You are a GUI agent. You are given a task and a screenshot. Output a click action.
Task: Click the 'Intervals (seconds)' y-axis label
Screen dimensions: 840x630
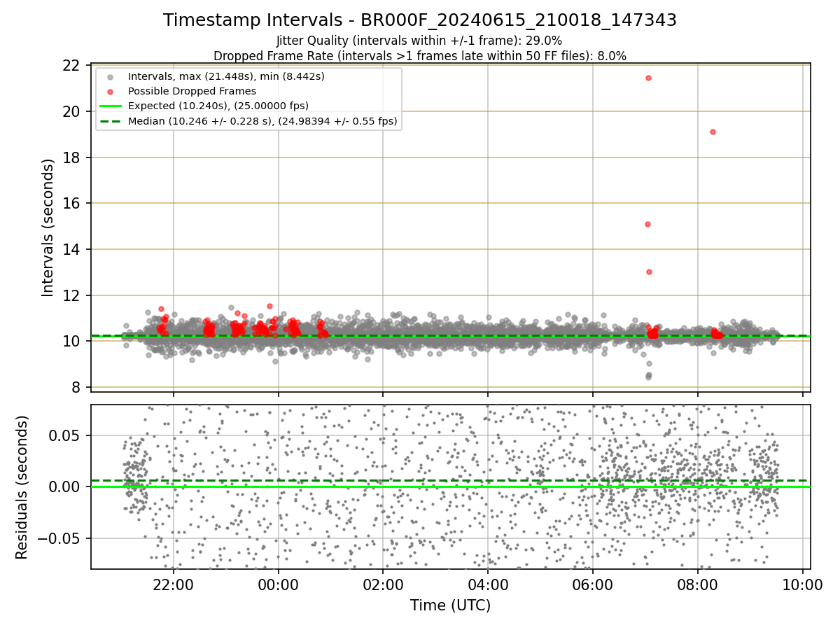(x=48, y=227)
